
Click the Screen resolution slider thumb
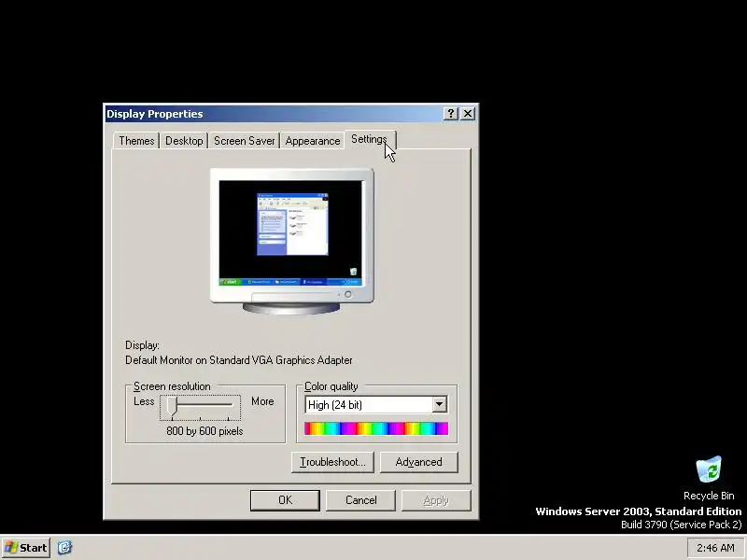(x=172, y=407)
